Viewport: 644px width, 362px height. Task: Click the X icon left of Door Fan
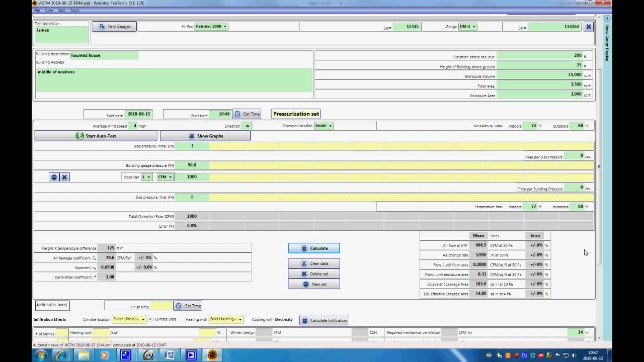(64, 177)
